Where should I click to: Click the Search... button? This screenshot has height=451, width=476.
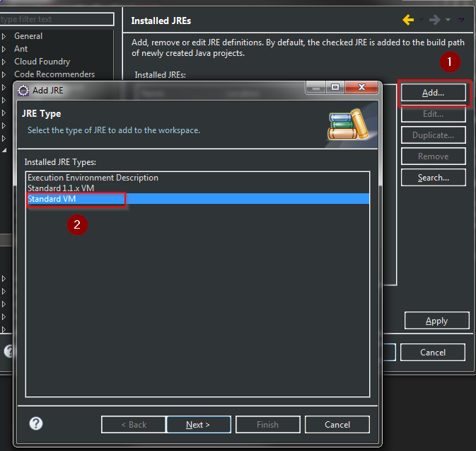point(433,178)
